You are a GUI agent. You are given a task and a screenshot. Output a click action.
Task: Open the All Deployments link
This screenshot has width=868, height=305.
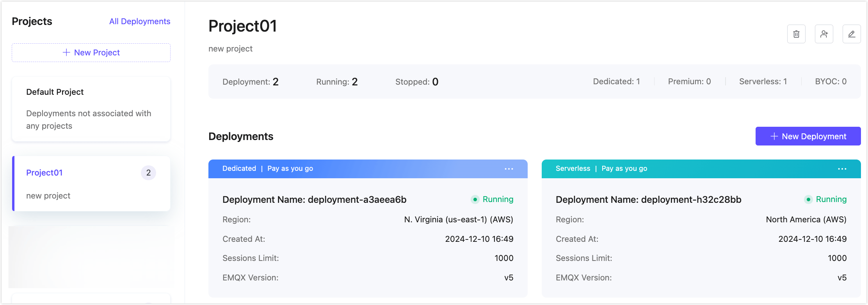[x=140, y=21]
